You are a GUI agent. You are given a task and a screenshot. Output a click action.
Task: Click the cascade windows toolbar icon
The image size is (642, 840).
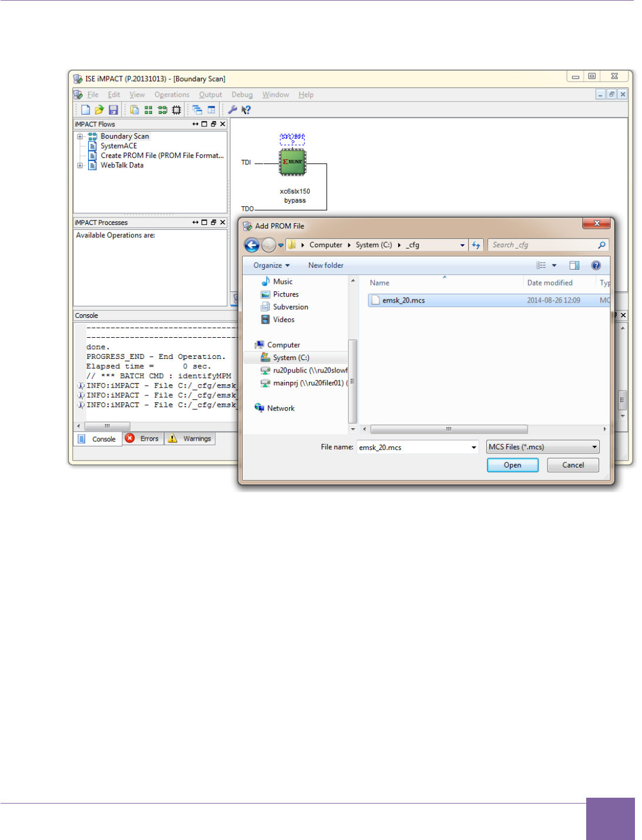[197, 110]
